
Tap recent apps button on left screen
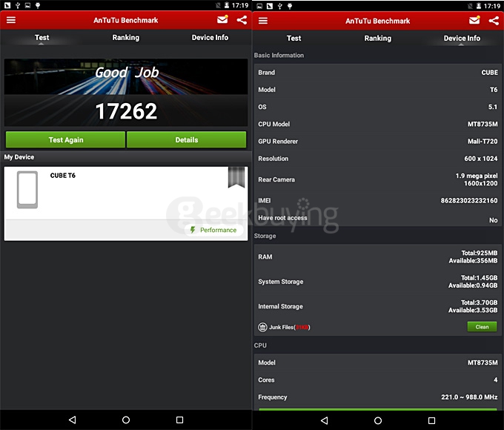[x=179, y=420]
